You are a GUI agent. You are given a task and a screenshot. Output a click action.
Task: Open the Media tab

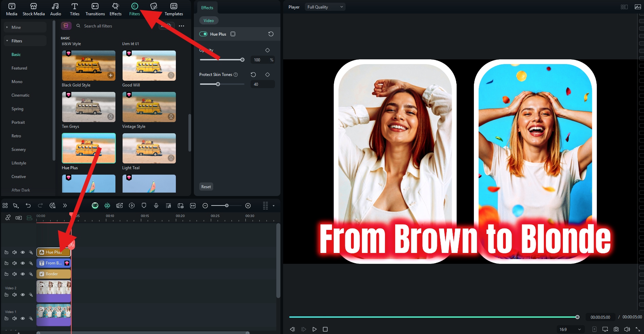[x=12, y=9]
